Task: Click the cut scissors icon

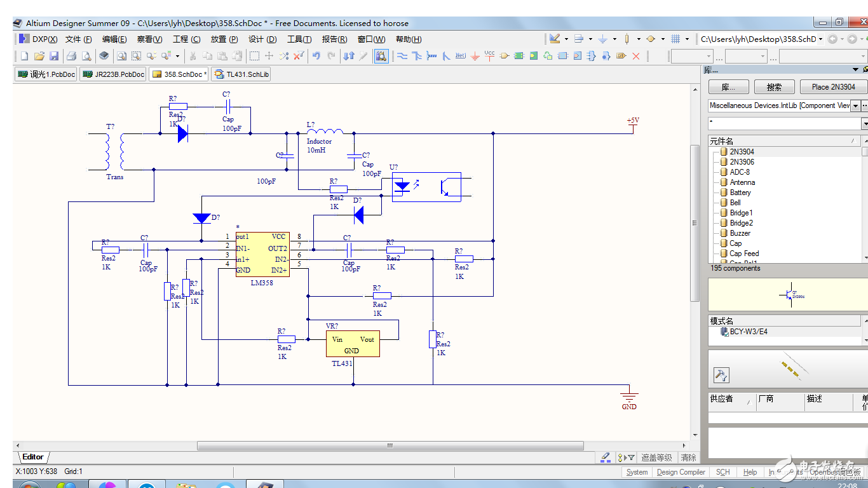Action: tap(192, 56)
